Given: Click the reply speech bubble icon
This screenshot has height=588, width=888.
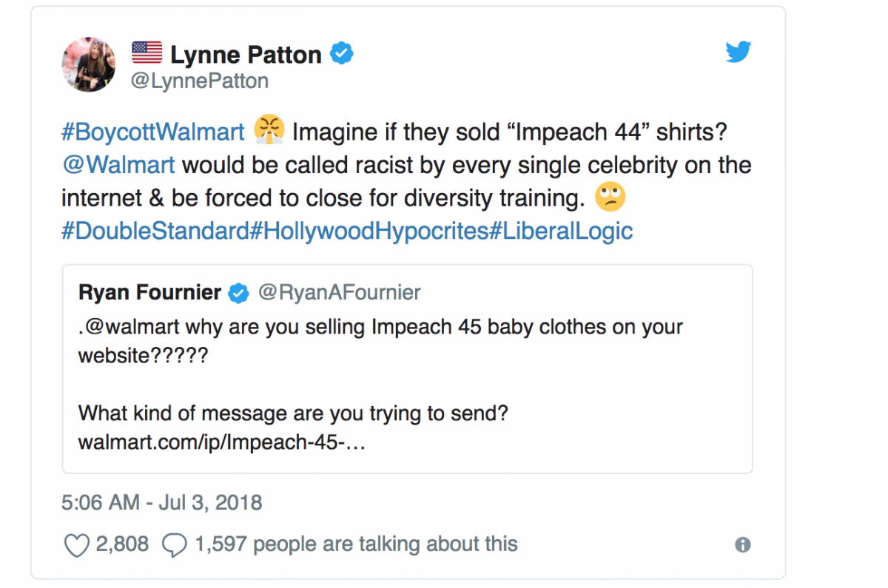Looking at the screenshot, I should (x=174, y=546).
